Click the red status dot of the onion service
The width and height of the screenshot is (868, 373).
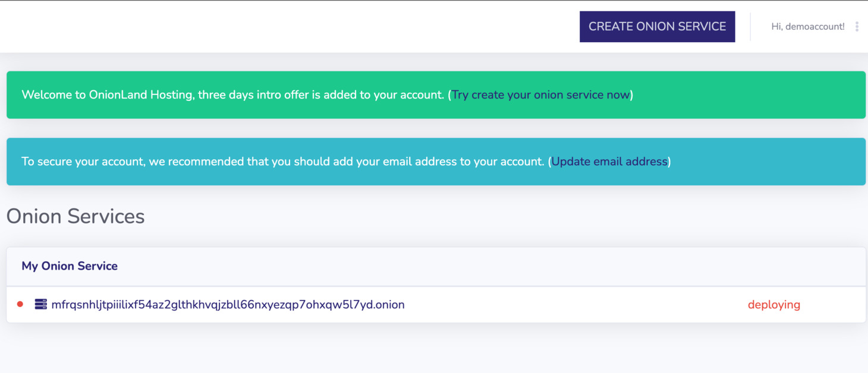coord(20,304)
